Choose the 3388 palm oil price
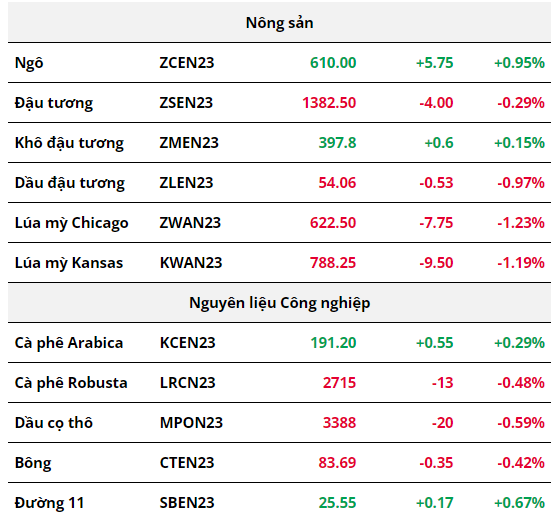 (339, 423)
